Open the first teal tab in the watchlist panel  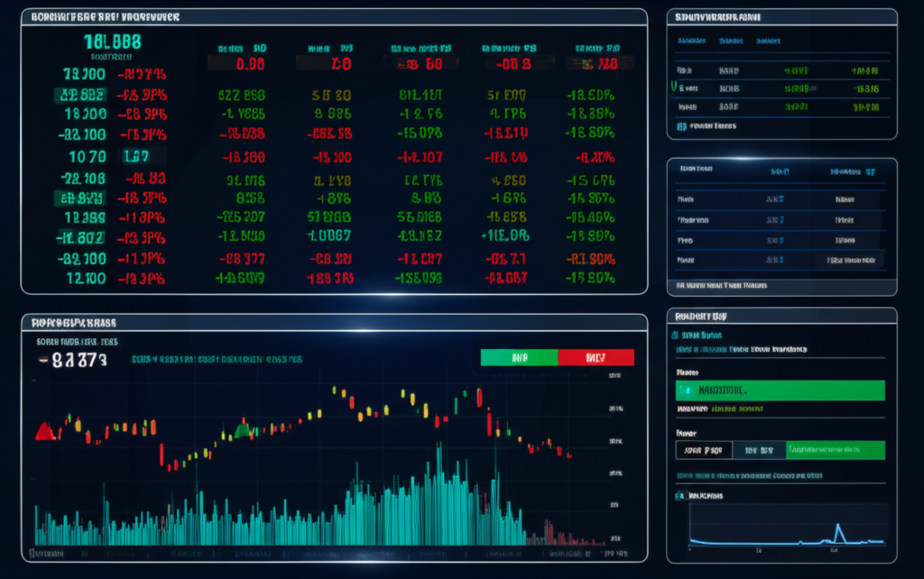(690, 41)
